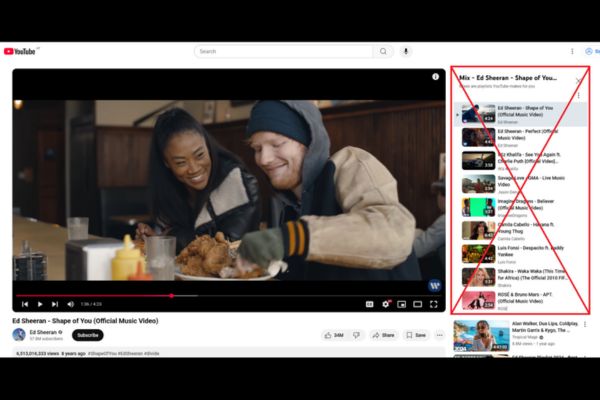Toggle theater mode view
This screenshot has width=600, height=400.
[417, 304]
